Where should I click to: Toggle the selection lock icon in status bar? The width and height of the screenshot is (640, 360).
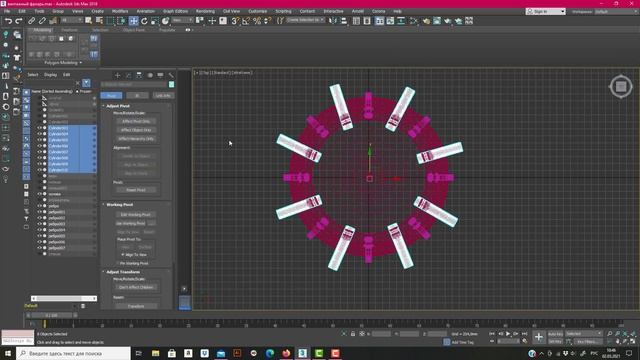[353, 334]
